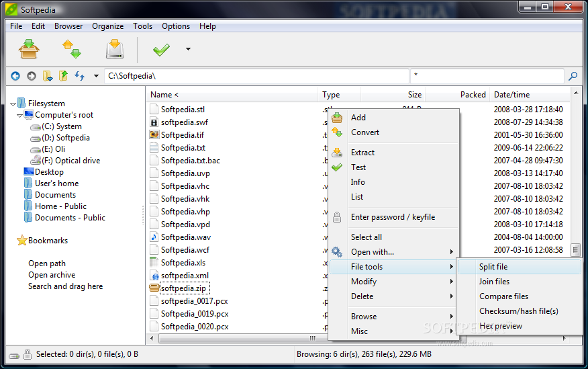Open the Tools menu

coord(142,26)
